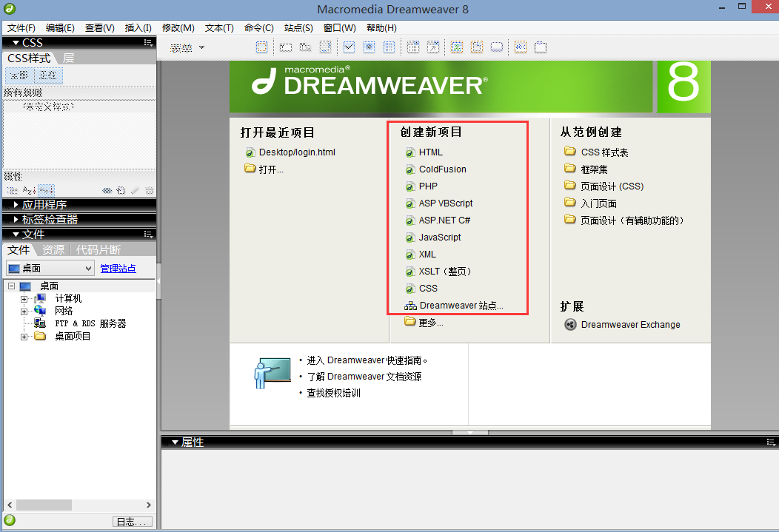Open the CSS panel options menu icon

(148, 43)
